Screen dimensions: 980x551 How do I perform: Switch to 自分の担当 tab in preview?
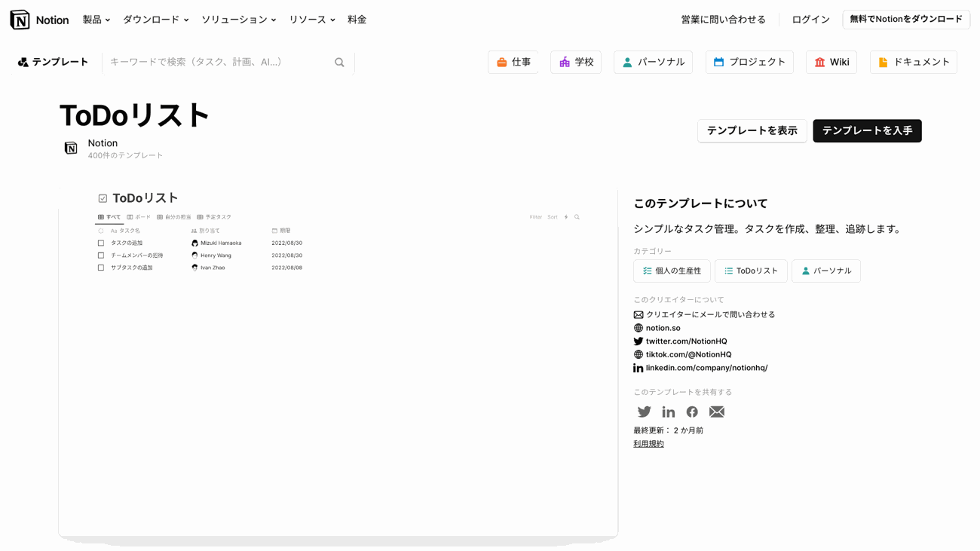pos(174,217)
